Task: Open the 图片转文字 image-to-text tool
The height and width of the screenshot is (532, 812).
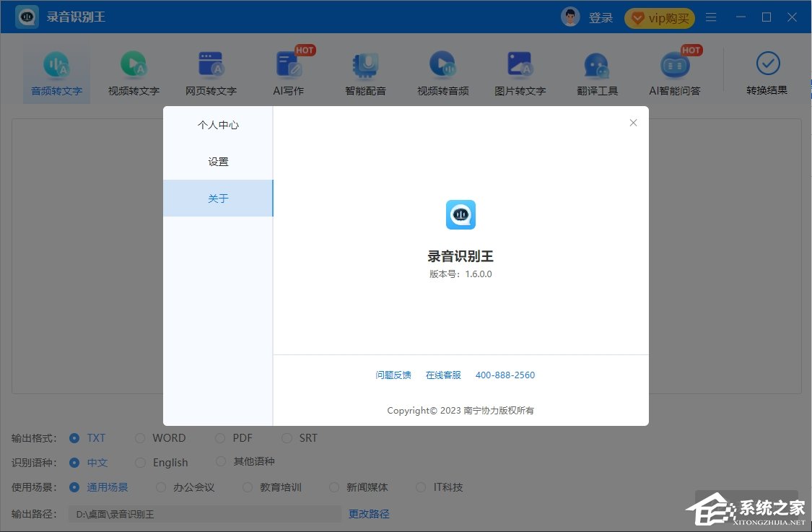Action: pyautogui.click(x=520, y=74)
